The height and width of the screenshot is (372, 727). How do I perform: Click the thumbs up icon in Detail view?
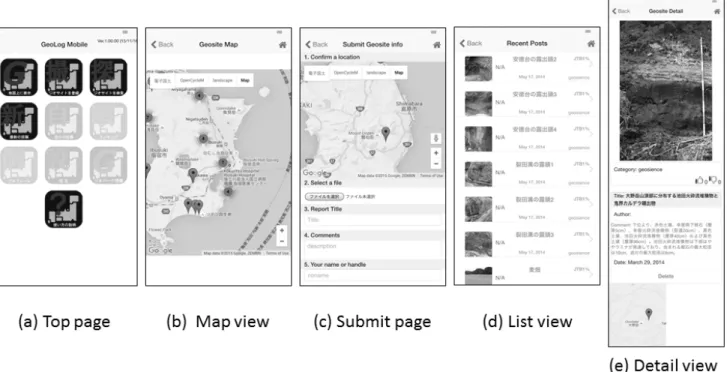699,180
